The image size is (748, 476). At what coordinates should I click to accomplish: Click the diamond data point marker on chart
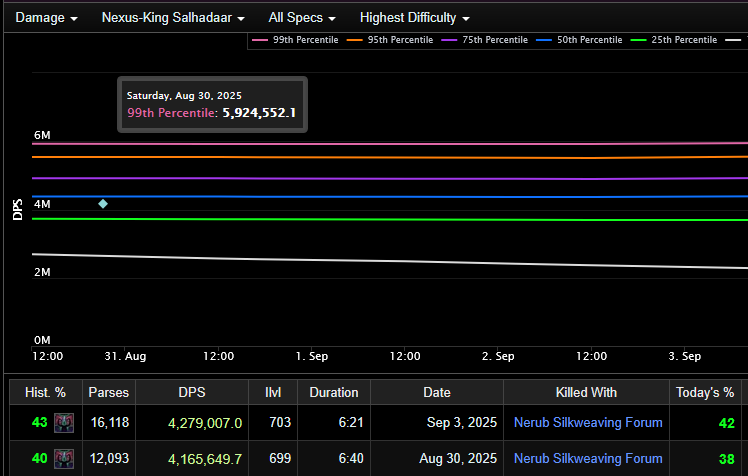click(103, 204)
